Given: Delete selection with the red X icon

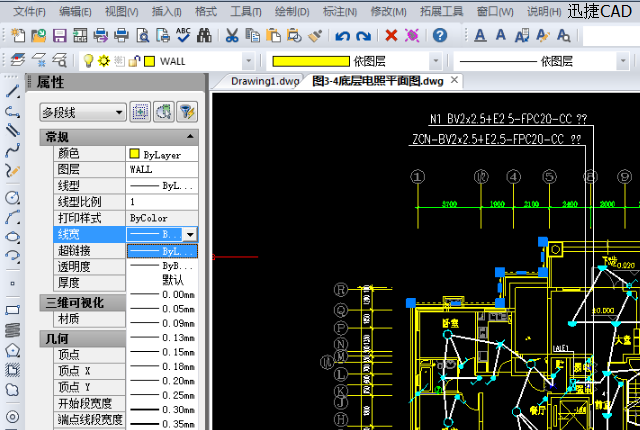Looking at the screenshot, I should point(391,36).
